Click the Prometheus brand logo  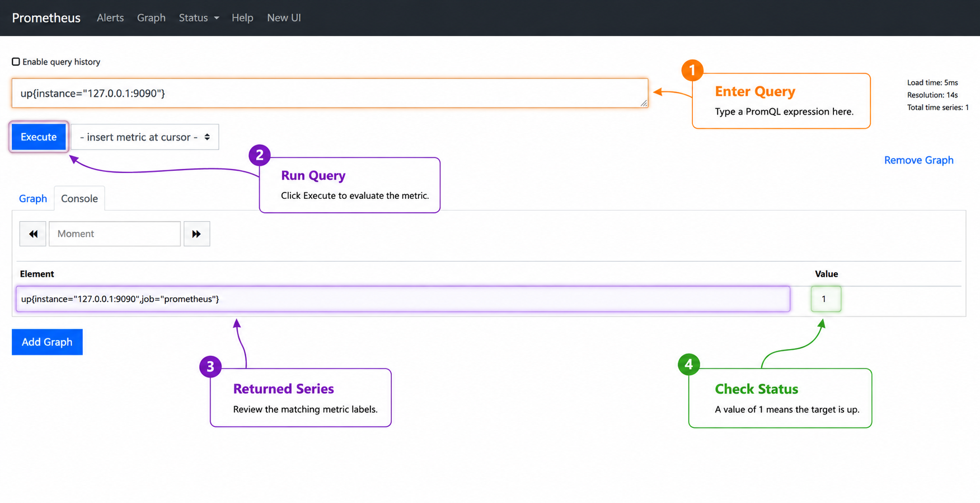coord(46,18)
